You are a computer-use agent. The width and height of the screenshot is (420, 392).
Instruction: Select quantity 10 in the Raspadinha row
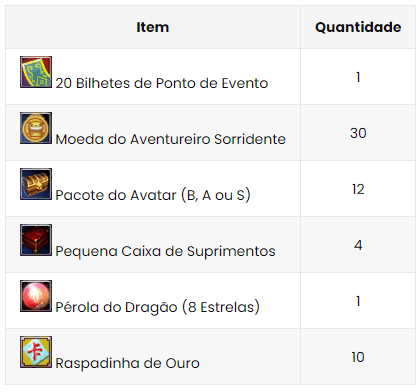click(358, 357)
